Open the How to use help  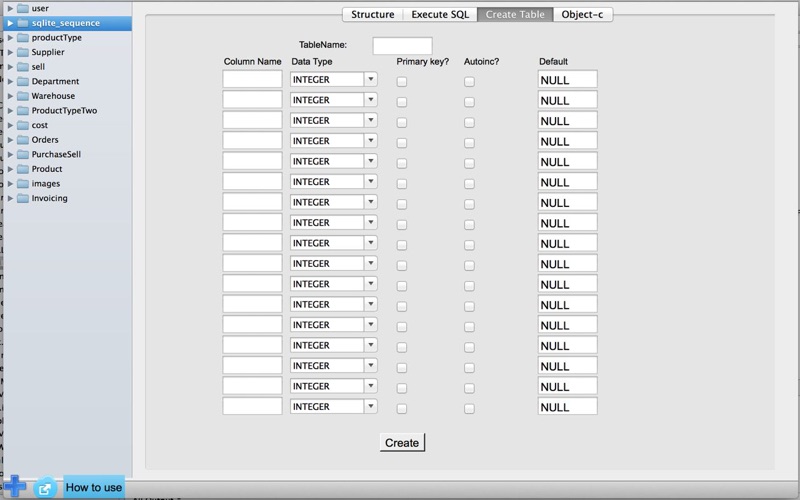94,488
